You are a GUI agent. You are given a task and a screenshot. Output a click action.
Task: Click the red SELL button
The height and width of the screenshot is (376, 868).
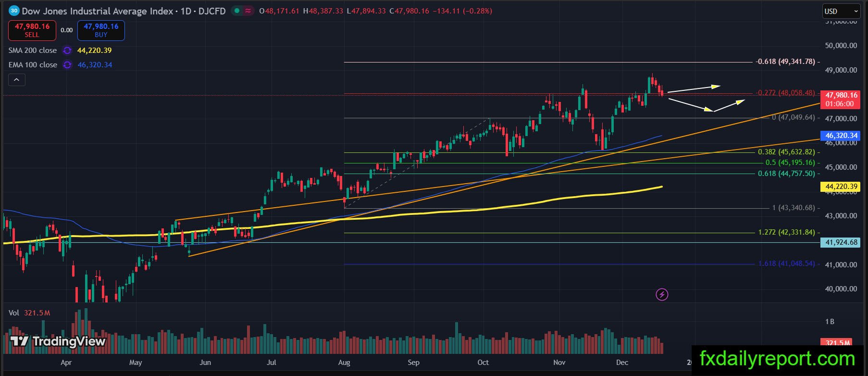[x=32, y=30]
